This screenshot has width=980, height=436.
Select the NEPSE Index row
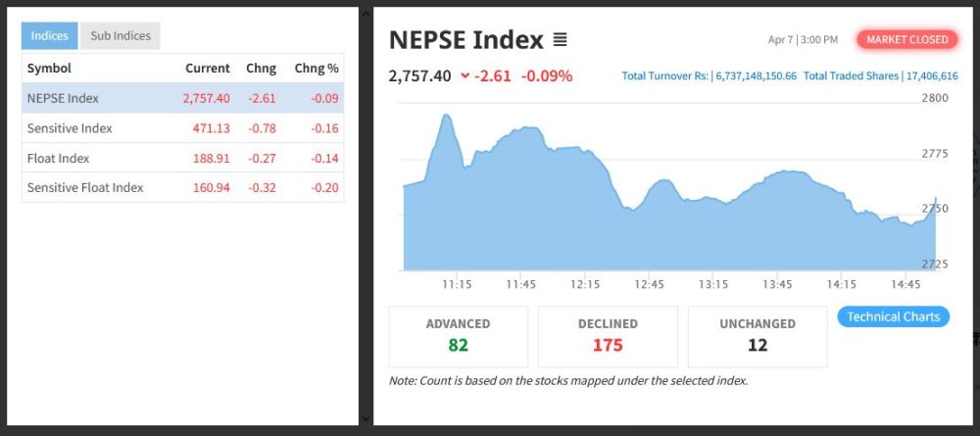coord(182,98)
